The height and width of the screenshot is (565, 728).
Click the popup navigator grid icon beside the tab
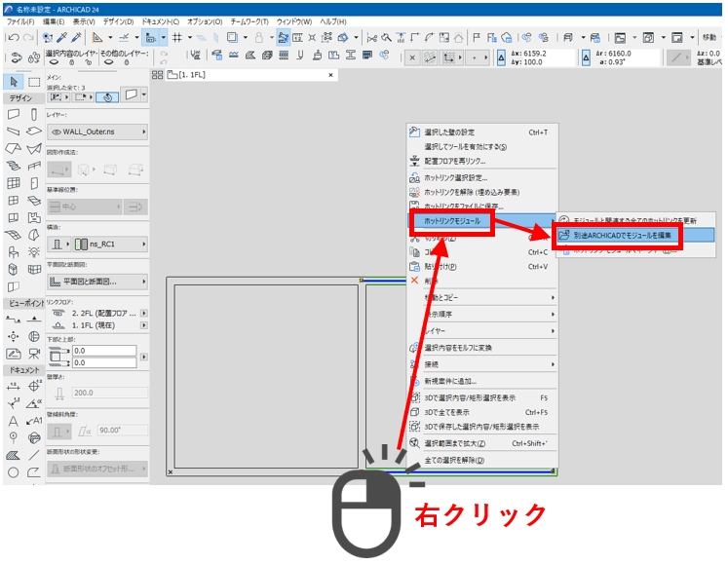click(158, 75)
